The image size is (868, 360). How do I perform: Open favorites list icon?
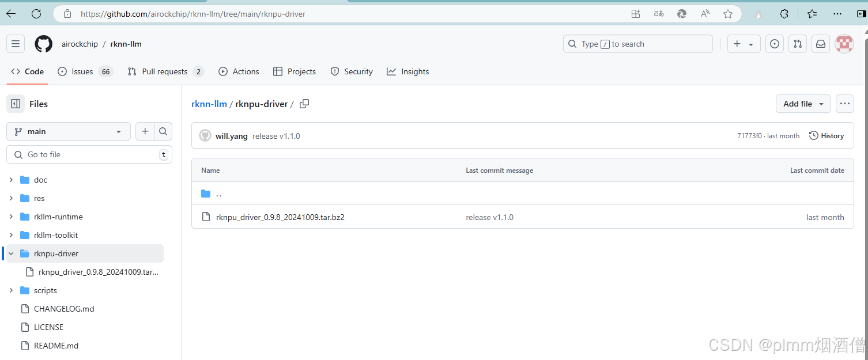coord(812,14)
